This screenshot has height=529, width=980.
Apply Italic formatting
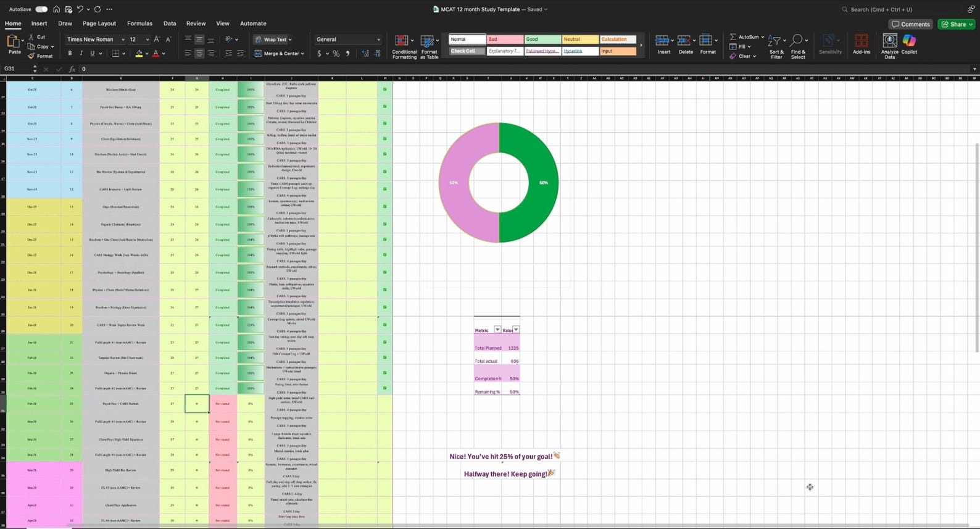[81, 54]
